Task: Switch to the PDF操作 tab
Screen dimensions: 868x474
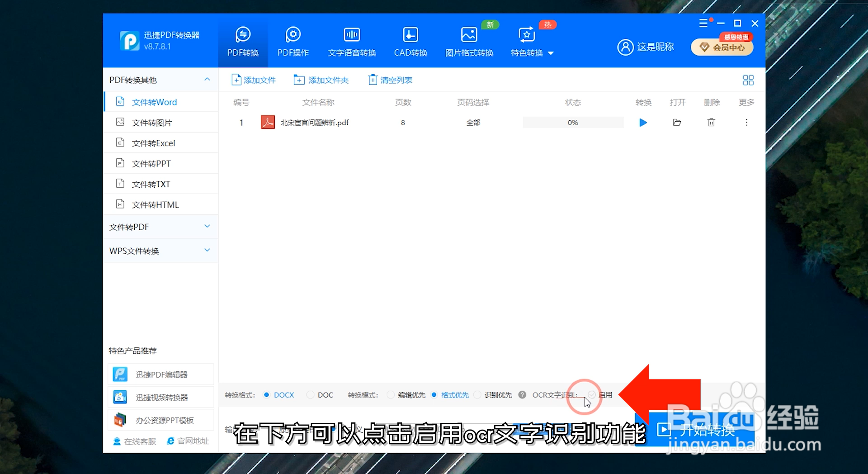Action: point(293,41)
